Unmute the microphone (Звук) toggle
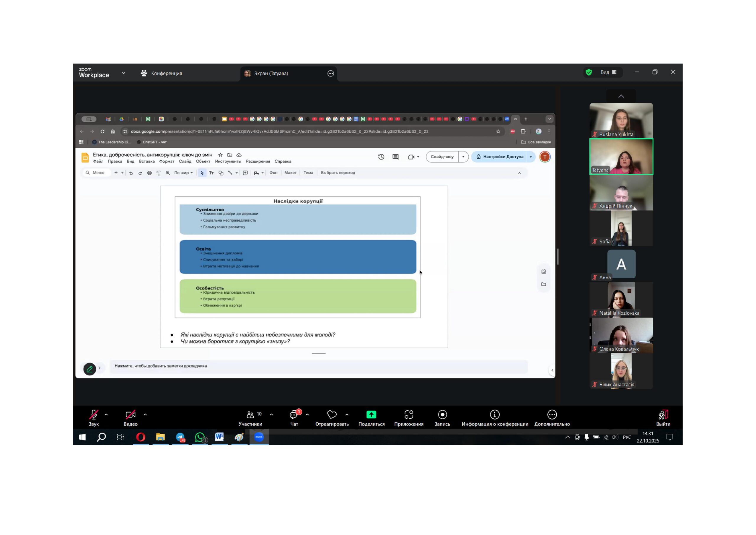Viewport: 756px width, 535px height. click(x=94, y=414)
